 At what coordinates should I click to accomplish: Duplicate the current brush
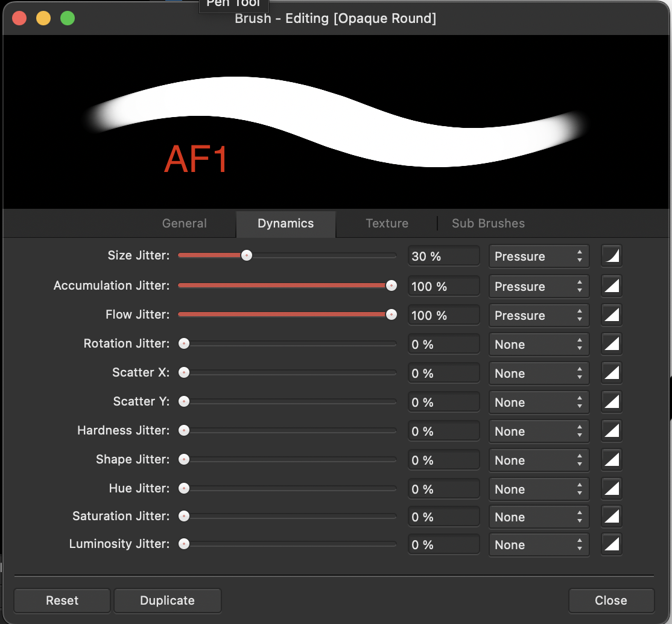(168, 600)
